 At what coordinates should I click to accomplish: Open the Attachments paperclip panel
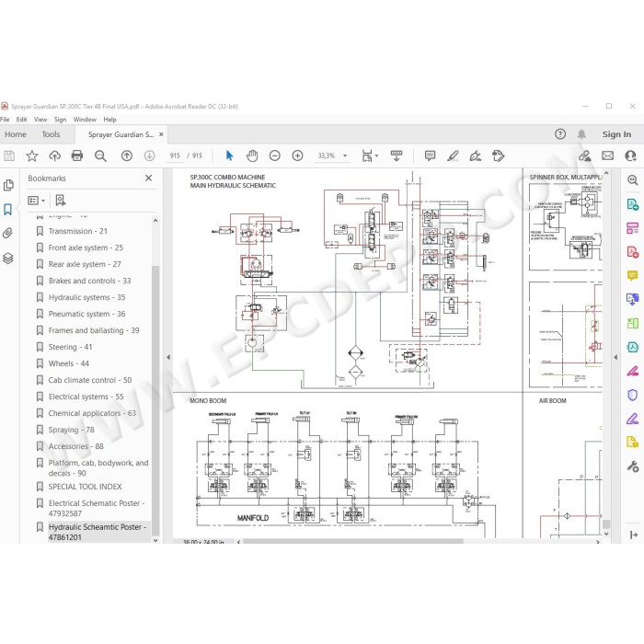tap(7, 234)
